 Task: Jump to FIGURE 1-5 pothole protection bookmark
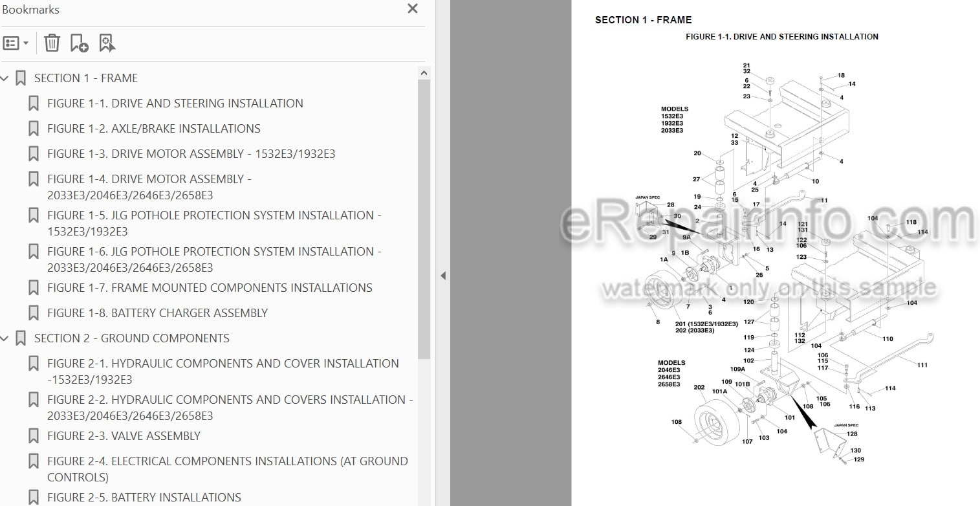coord(214,223)
